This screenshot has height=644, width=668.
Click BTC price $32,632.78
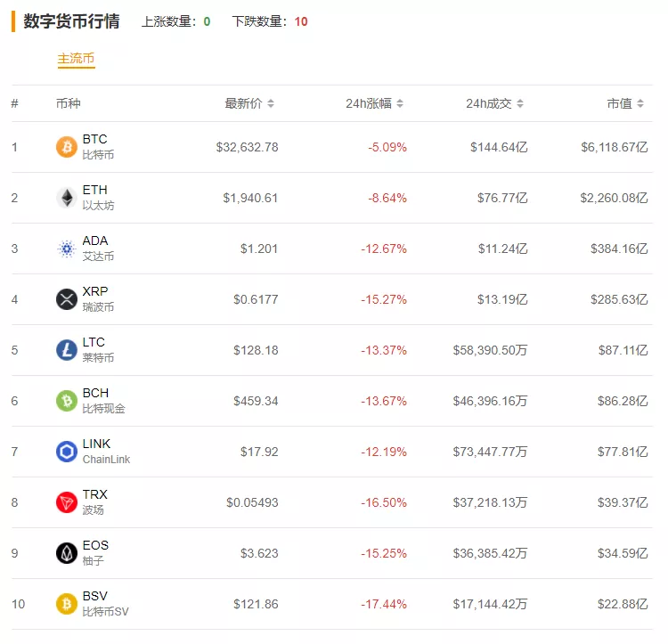pyautogui.click(x=247, y=147)
